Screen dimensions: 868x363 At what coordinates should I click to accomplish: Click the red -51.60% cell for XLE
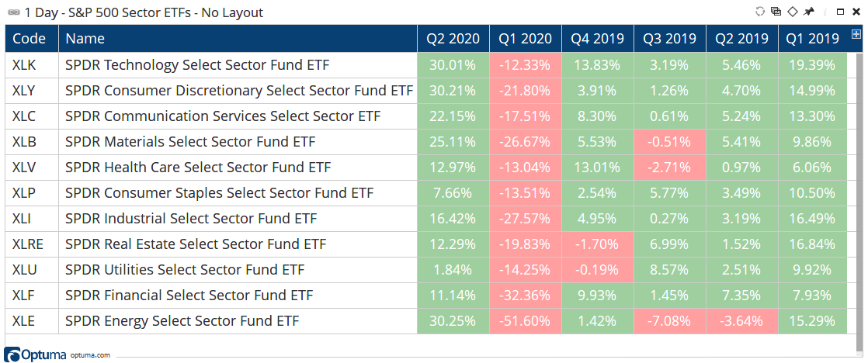526,321
